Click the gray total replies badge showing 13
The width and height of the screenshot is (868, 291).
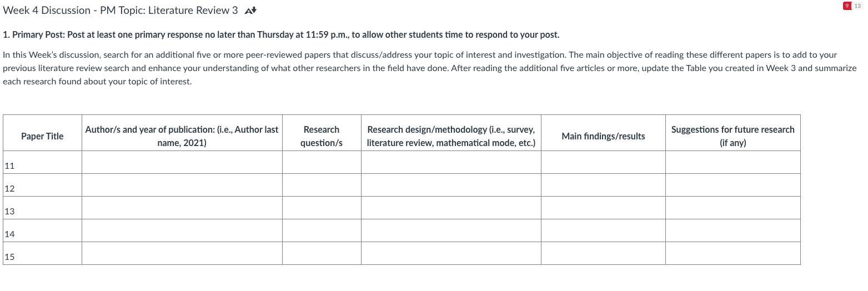(x=857, y=6)
